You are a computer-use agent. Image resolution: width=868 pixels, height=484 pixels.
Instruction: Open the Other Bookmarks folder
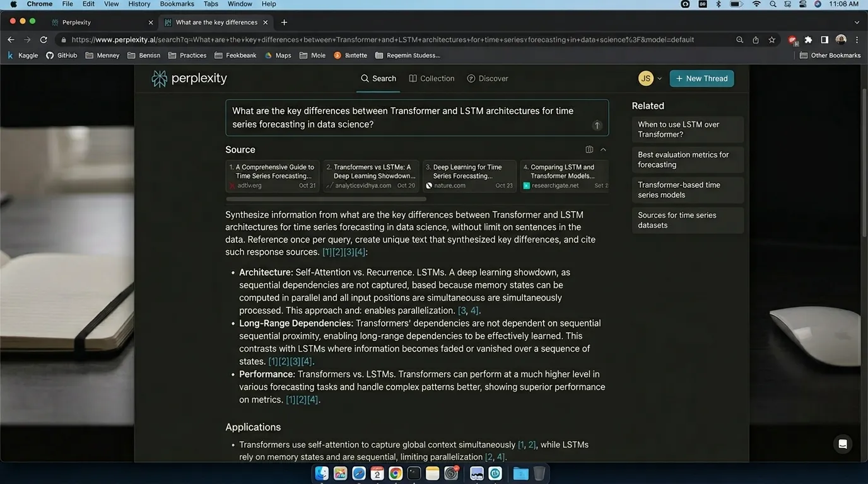point(830,55)
